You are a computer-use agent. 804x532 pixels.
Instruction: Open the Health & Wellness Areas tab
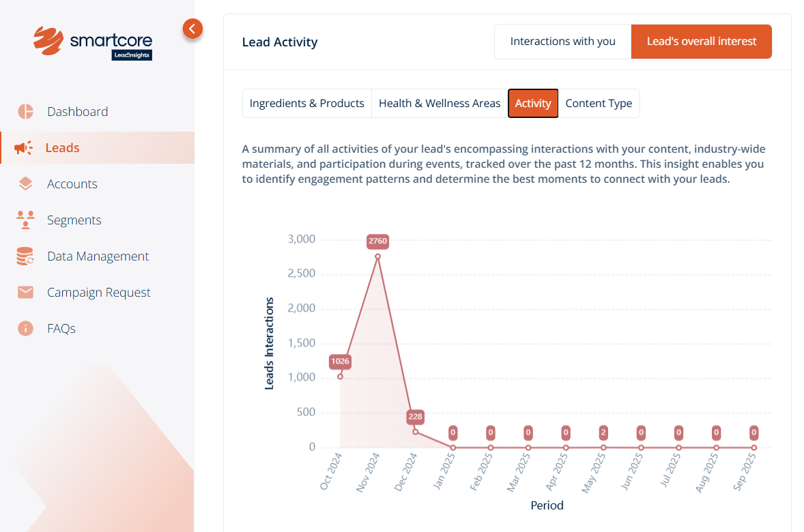coord(440,104)
